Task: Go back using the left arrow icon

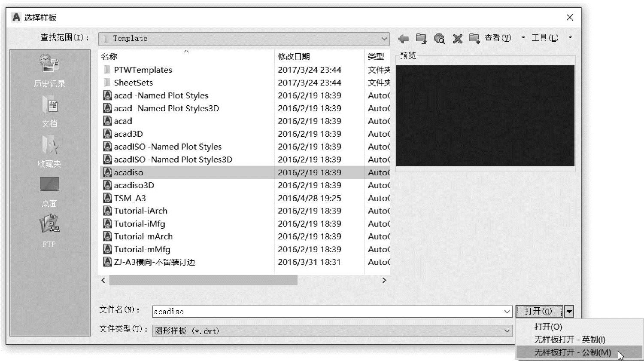Action: 403,39
